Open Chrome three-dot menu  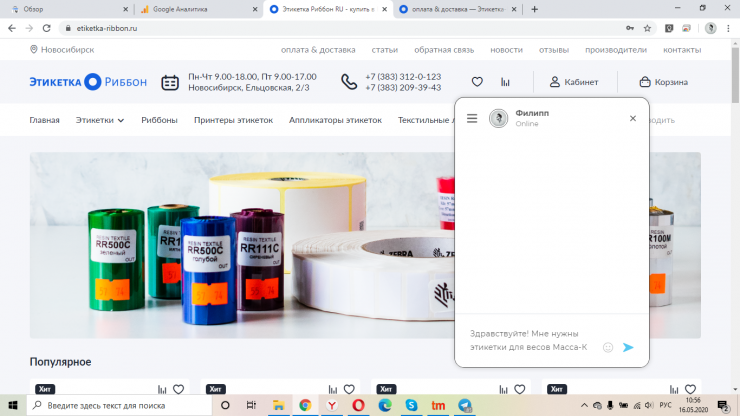pyautogui.click(x=729, y=28)
